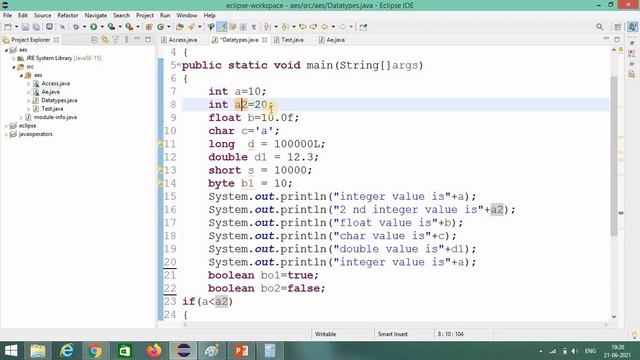Click the Open Type folder icon
This screenshot has height=360, width=640.
tap(180, 27)
